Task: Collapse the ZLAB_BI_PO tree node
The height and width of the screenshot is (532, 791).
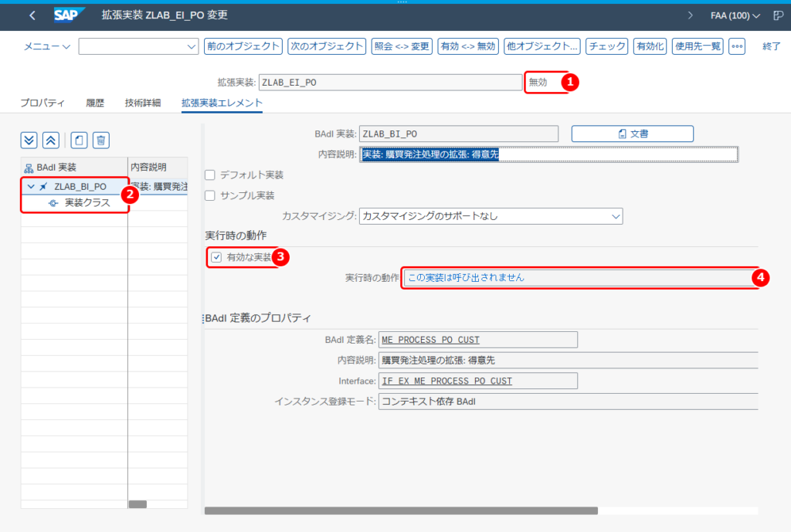Action: [31, 187]
